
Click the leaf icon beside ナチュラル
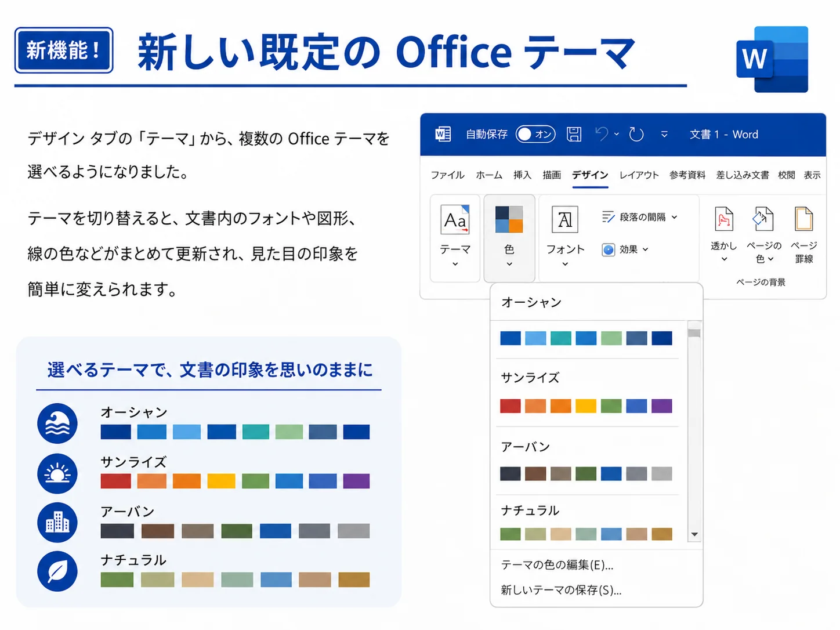57,571
